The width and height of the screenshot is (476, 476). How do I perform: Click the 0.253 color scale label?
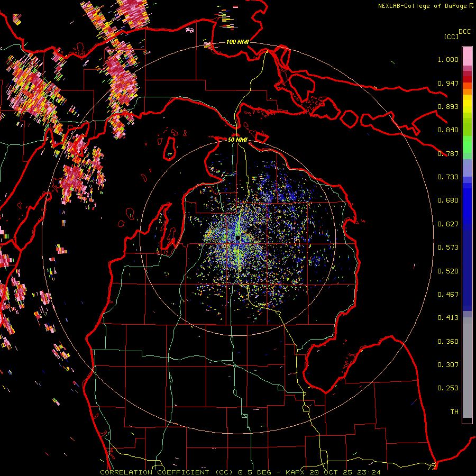coord(448,388)
